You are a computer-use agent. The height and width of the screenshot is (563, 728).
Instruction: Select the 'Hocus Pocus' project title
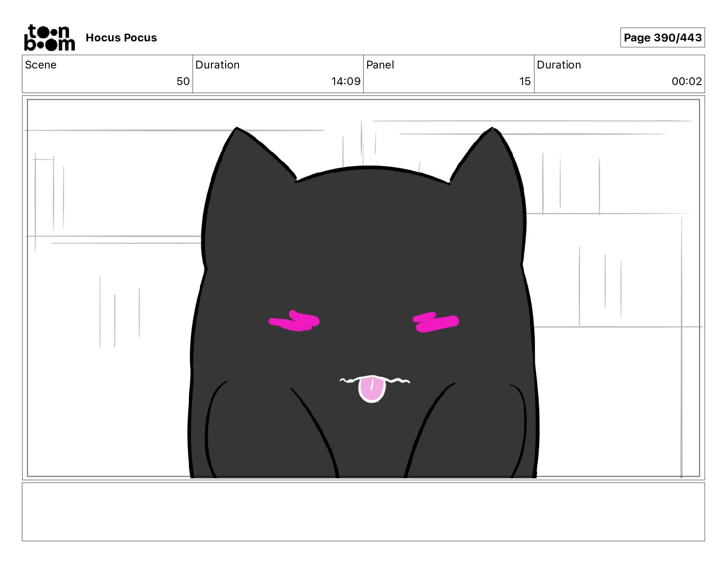[x=121, y=38]
